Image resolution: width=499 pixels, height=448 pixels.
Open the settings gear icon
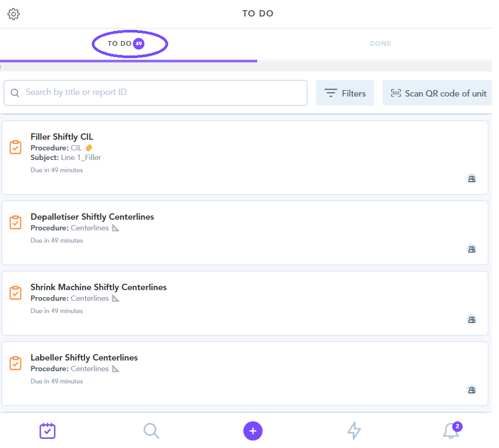click(x=14, y=14)
